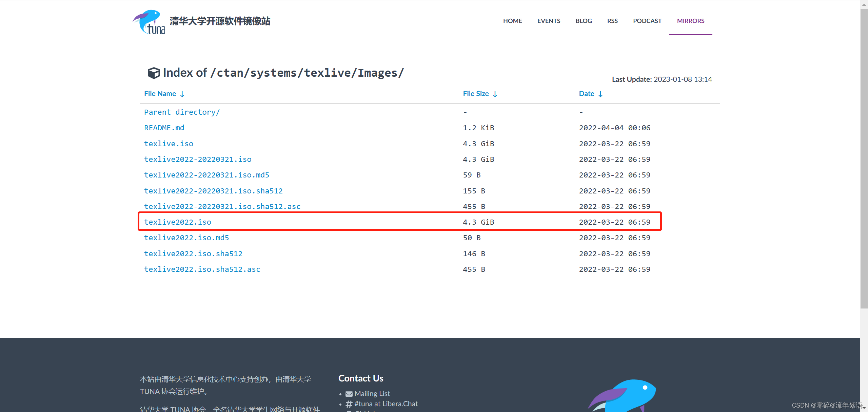Click the Contact Us heading
The image size is (868, 412).
tap(361, 378)
